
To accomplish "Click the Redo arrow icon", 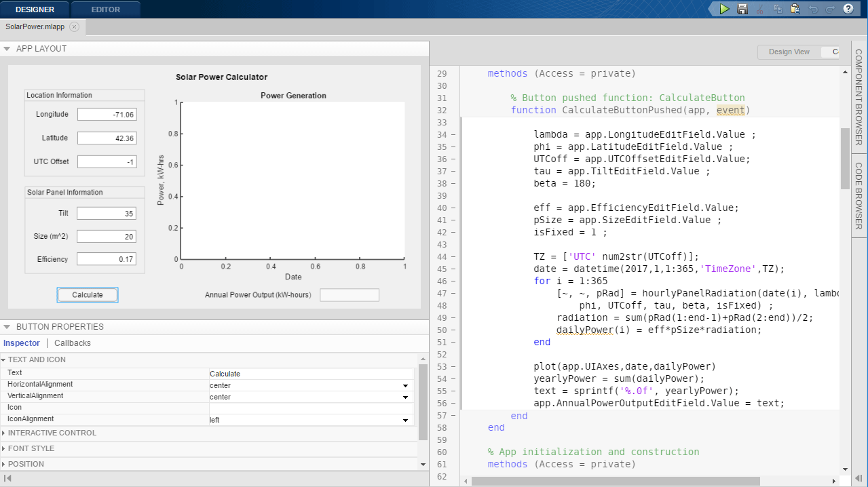I will 830,9.
